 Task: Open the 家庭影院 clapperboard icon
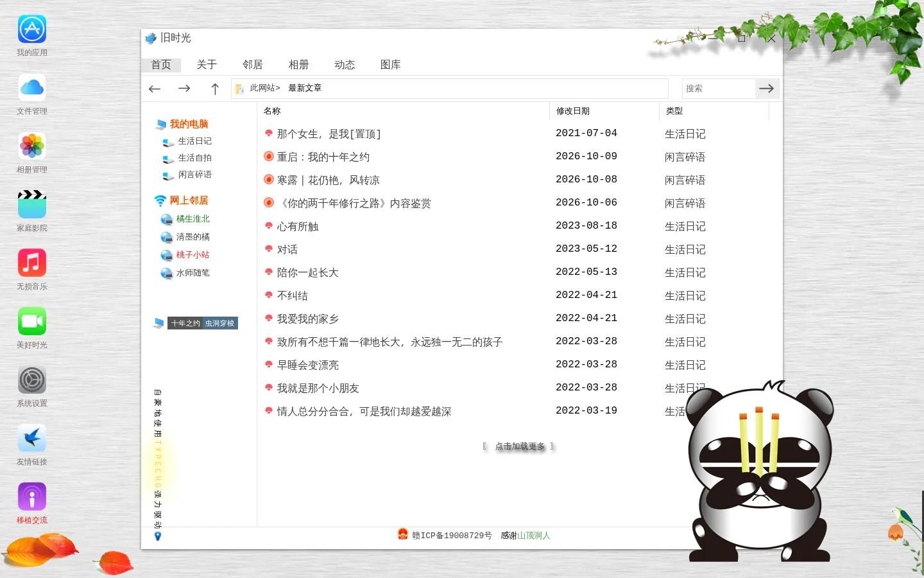(32, 204)
